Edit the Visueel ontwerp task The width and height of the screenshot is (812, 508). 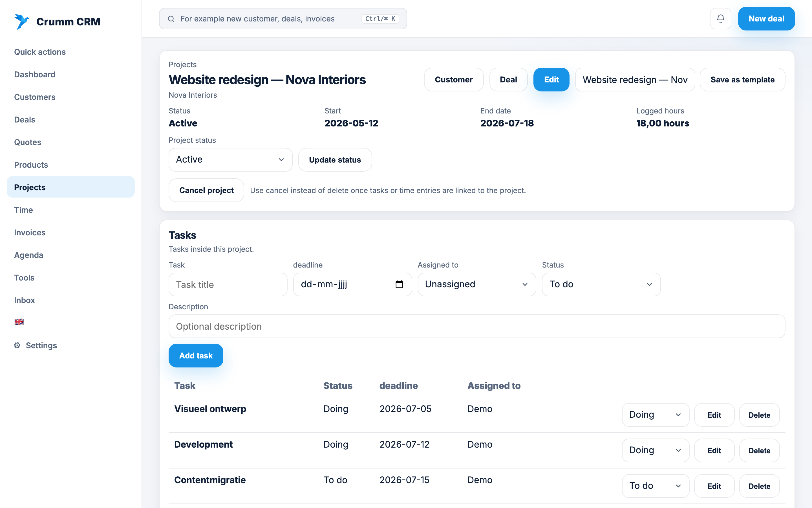(714, 415)
